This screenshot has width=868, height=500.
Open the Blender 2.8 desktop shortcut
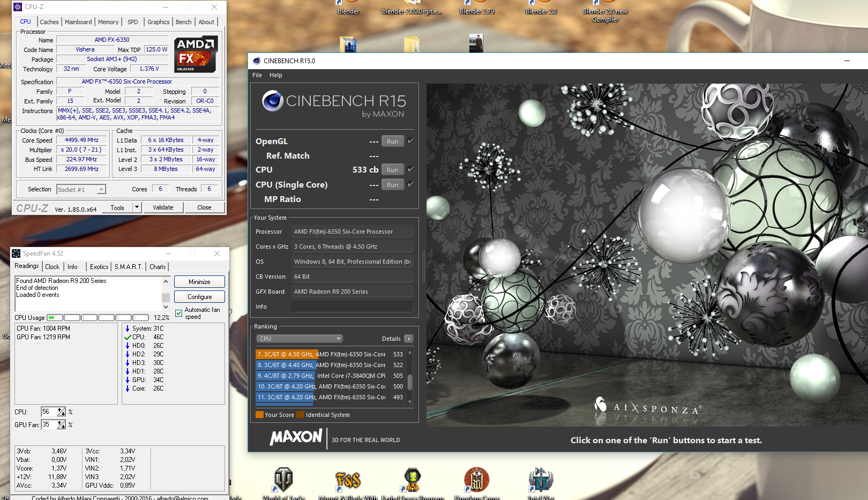pos(541,8)
